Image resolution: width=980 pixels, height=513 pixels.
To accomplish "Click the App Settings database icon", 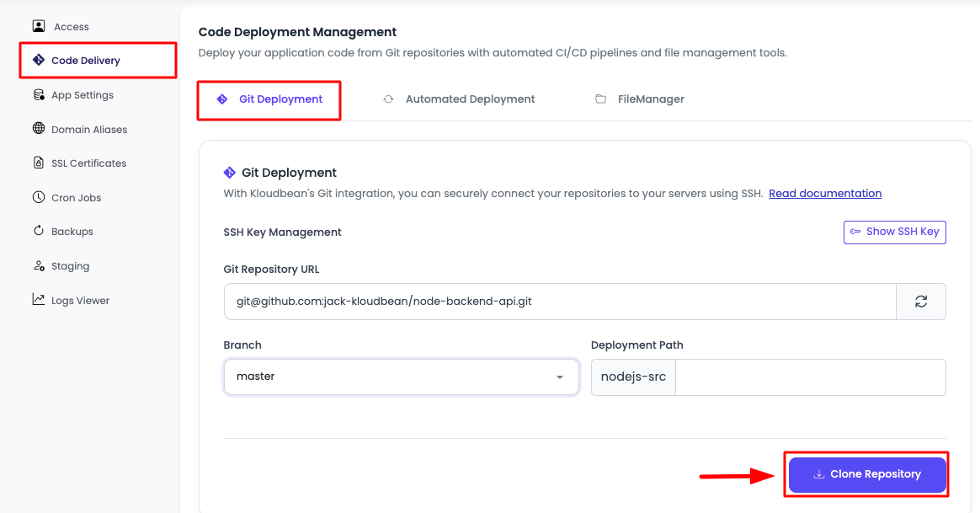I will pos(39,94).
